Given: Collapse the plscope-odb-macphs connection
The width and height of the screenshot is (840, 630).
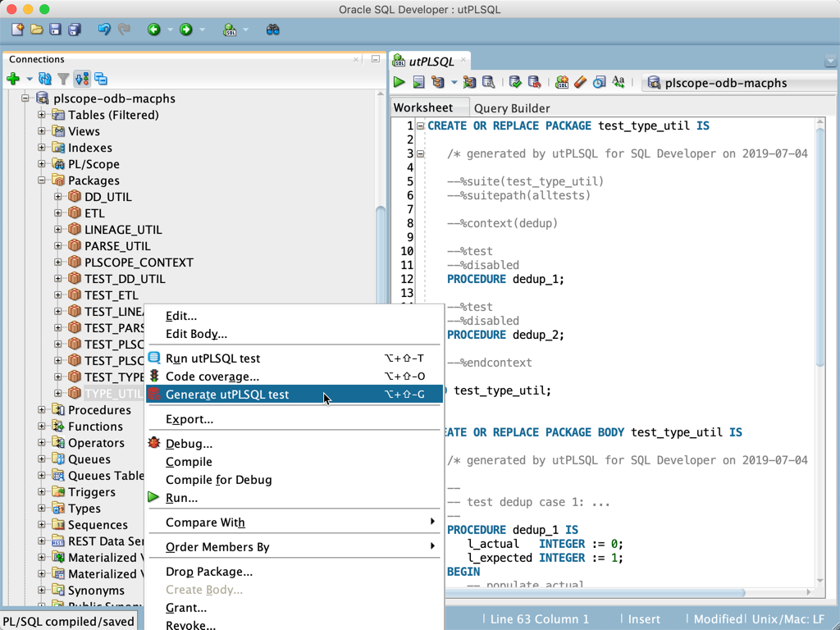Looking at the screenshot, I should coord(27,98).
